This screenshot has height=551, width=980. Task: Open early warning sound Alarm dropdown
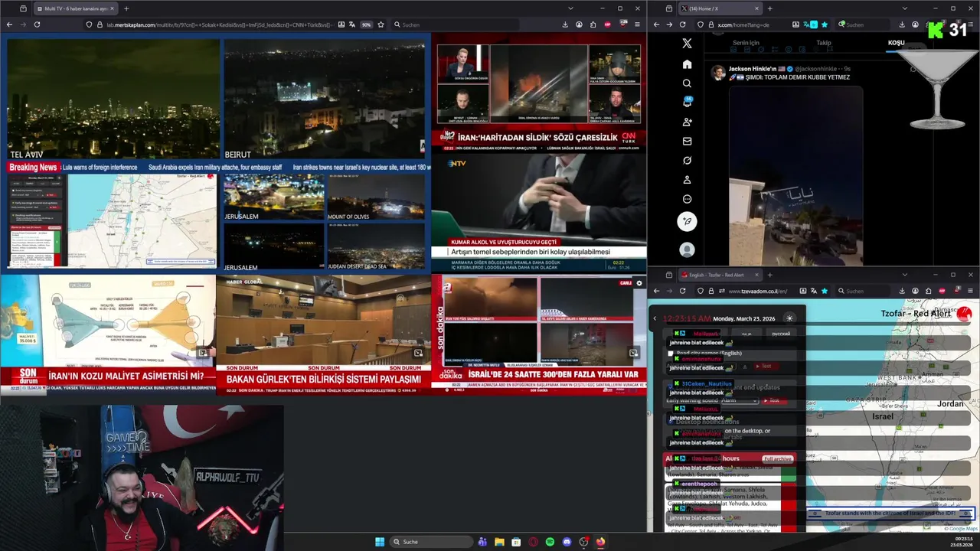pos(740,400)
